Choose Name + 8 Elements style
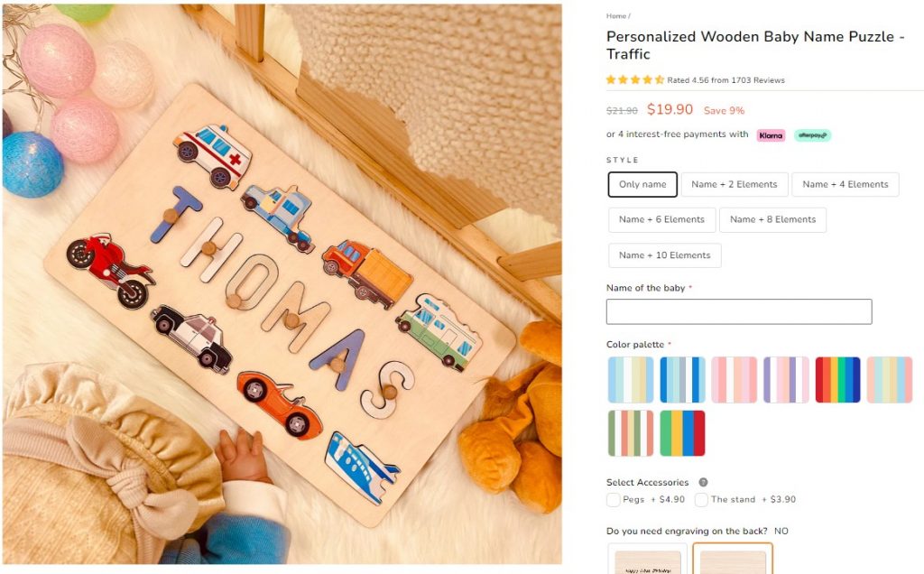 [x=772, y=220]
